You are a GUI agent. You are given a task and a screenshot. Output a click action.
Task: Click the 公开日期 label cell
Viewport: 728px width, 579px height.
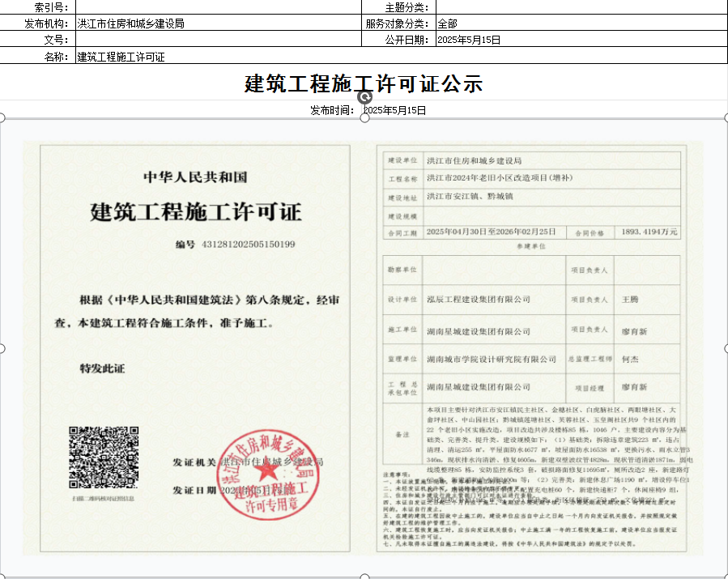(x=398, y=40)
